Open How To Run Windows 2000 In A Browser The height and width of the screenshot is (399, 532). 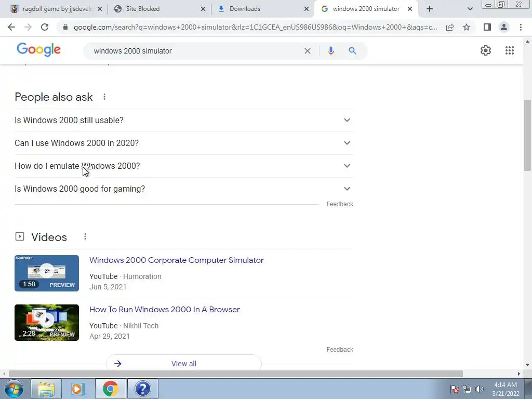pyautogui.click(x=165, y=310)
